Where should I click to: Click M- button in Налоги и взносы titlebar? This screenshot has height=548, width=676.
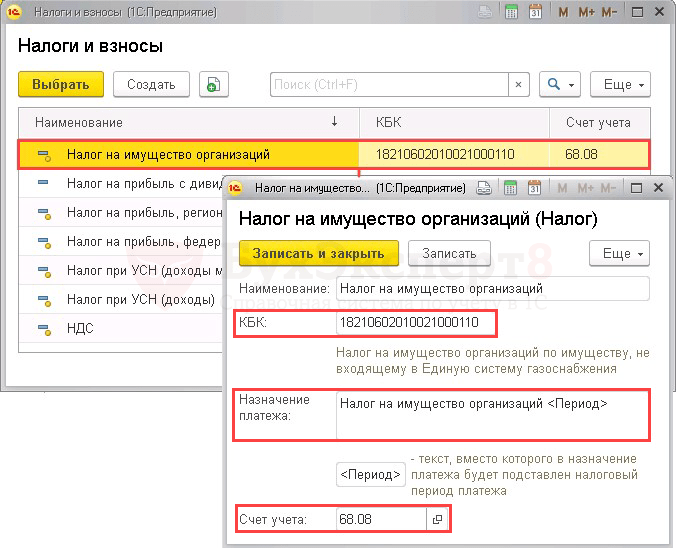(610, 12)
